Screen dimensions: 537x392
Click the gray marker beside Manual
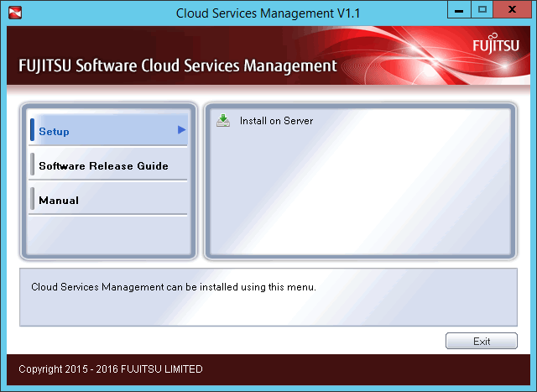(x=32, y=198)
